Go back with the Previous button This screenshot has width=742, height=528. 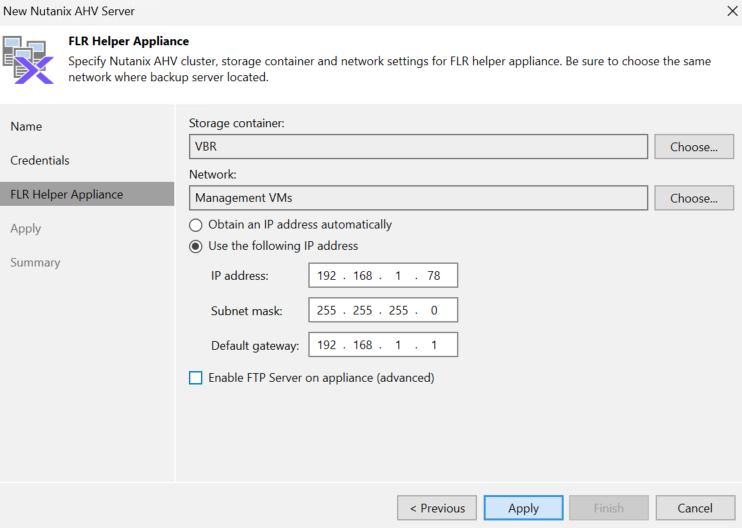coord(437,508)
